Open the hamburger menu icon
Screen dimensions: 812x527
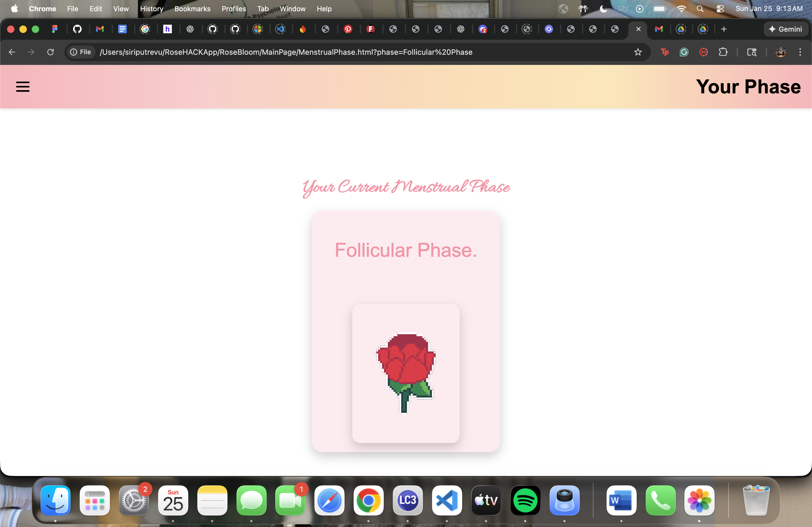(x=23, y=87)
